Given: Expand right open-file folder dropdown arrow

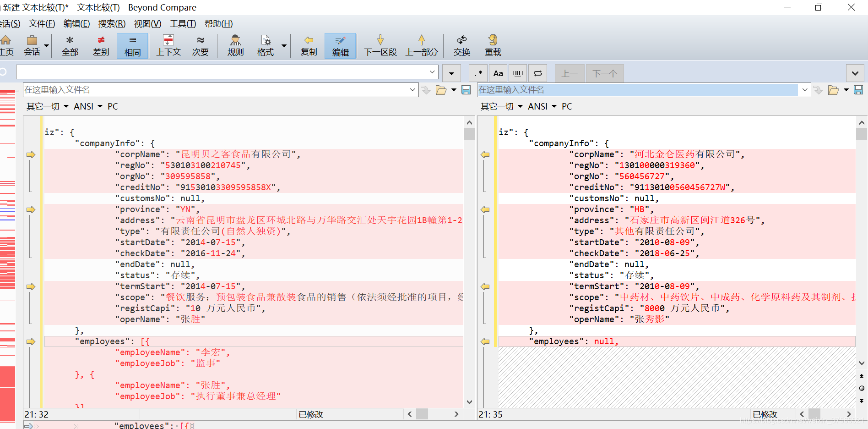Looking at the screenshot, I should coord(846,90).
